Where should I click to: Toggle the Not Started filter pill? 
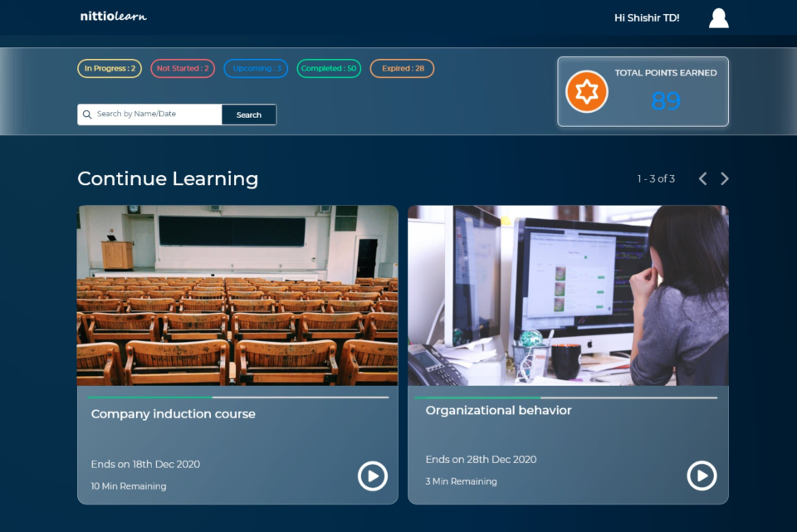coord(182,68)
